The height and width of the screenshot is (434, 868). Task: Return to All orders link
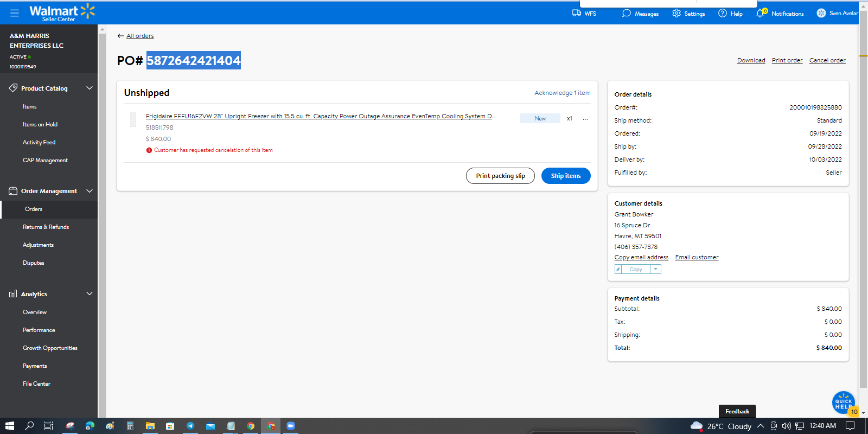[x=140, y=36]
